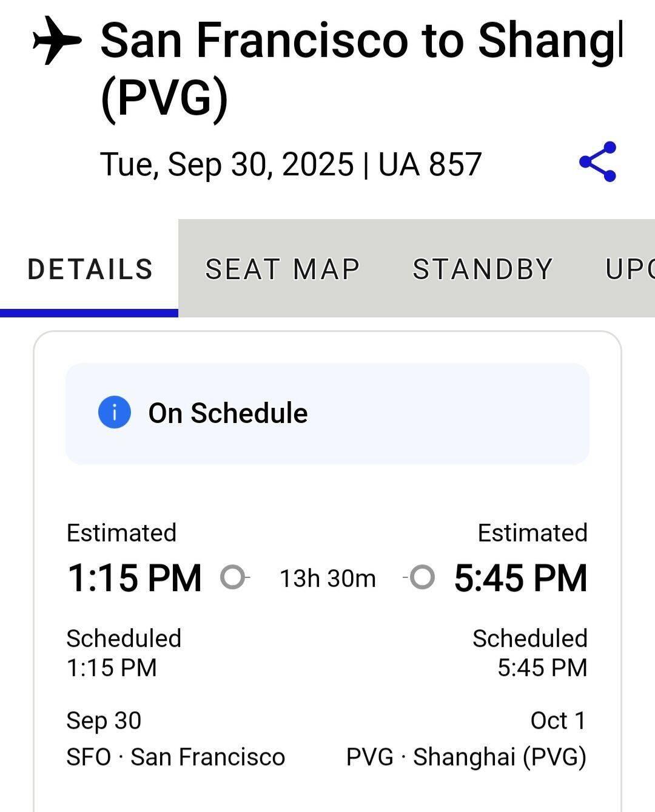Tap the Tue, Sep 30, 2025 | UA 857 line
Screen dimensions: 655x812
coord(291,164)
